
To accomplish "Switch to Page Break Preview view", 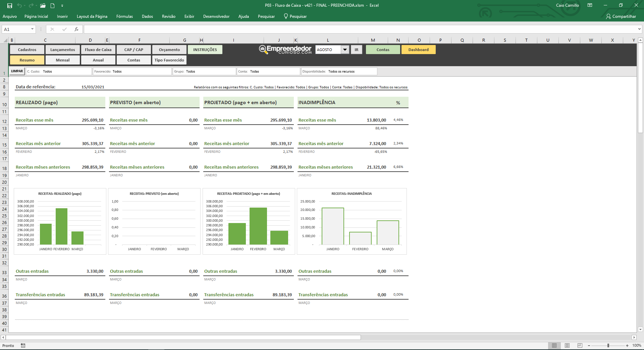I will pos(580,345).
